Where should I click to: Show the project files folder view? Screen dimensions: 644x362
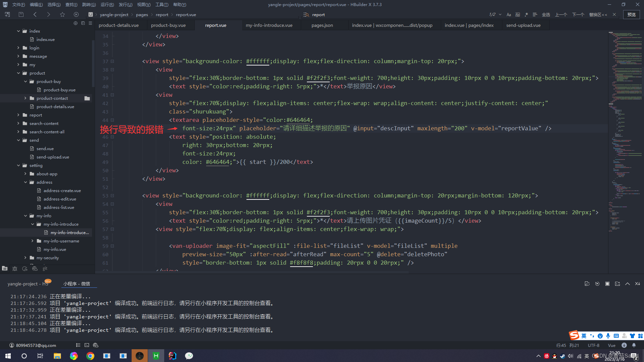(5, 269)
